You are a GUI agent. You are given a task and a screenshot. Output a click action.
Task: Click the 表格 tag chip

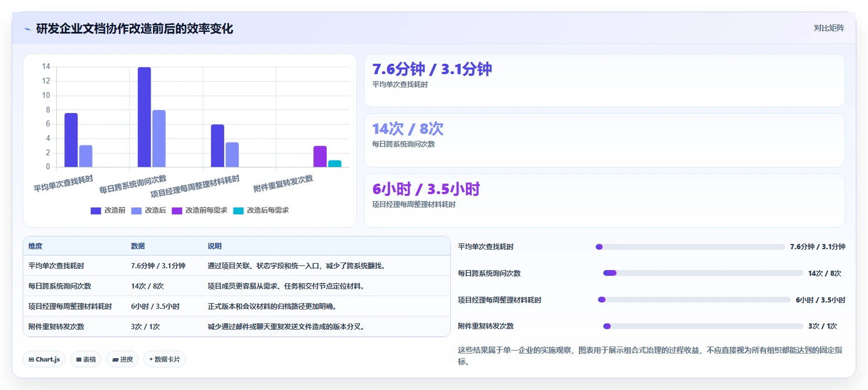coord(86,359)
